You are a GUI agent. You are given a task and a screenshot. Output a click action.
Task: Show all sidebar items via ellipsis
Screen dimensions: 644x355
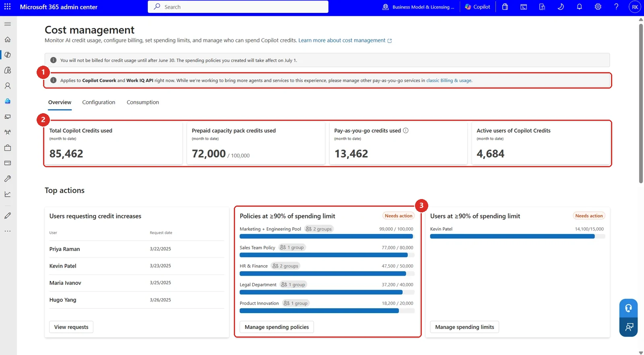[8, 231]
